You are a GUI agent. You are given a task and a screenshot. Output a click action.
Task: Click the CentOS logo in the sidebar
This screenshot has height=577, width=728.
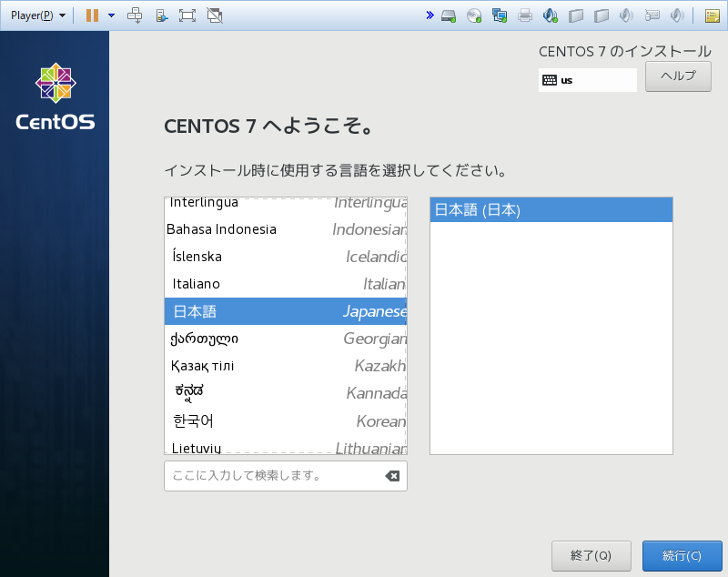pos(56,96)
